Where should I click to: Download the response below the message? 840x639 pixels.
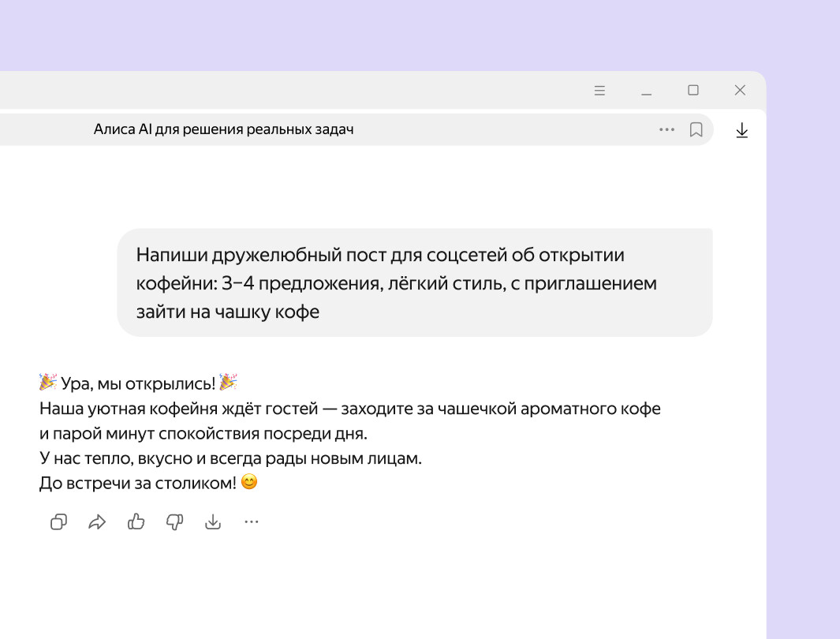point(213,521)
